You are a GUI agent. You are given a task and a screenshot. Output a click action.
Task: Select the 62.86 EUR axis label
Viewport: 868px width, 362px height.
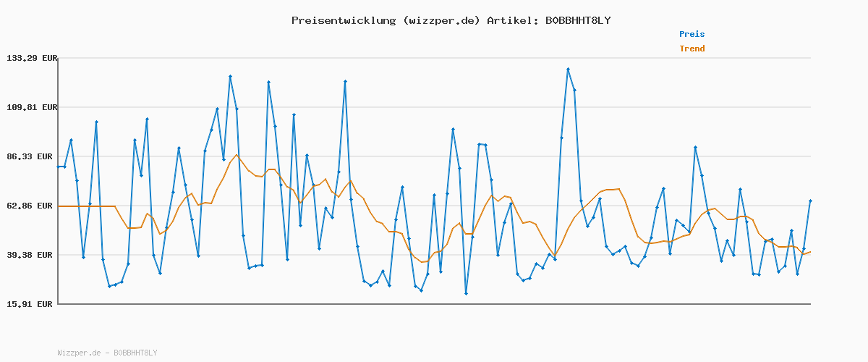[x=31, y=206]
